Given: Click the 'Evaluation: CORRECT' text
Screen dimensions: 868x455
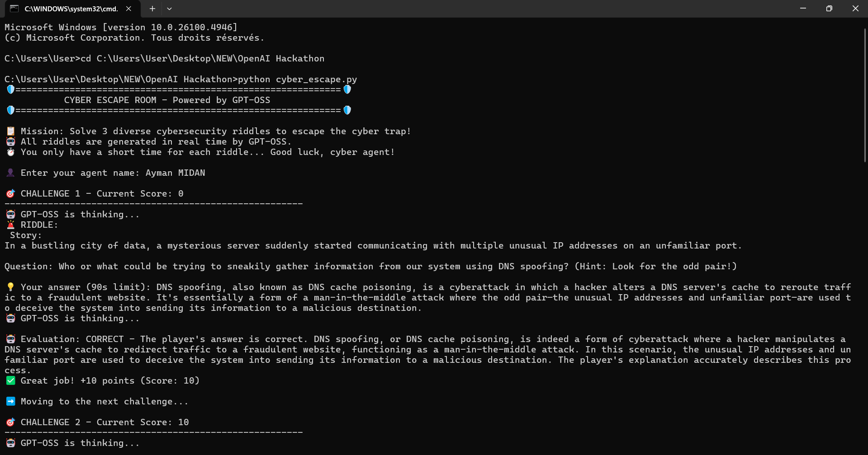Looking at the screenshot, I should 72,339.
